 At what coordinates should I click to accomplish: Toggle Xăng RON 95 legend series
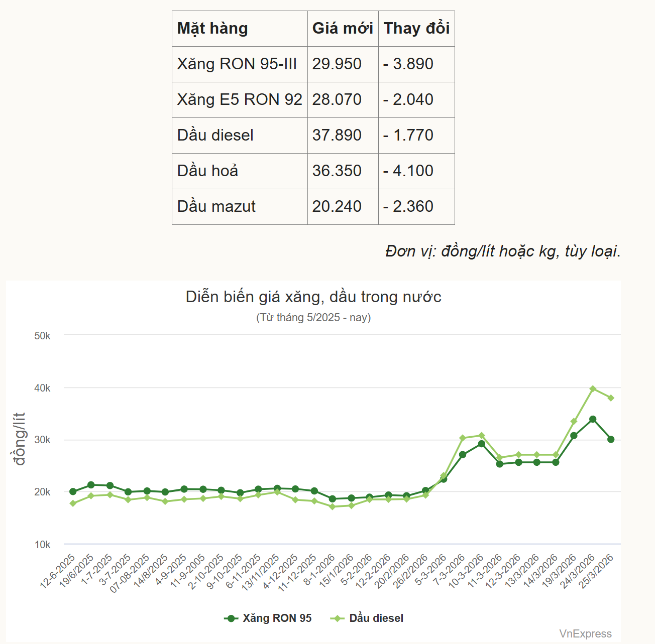pos(268,618)
